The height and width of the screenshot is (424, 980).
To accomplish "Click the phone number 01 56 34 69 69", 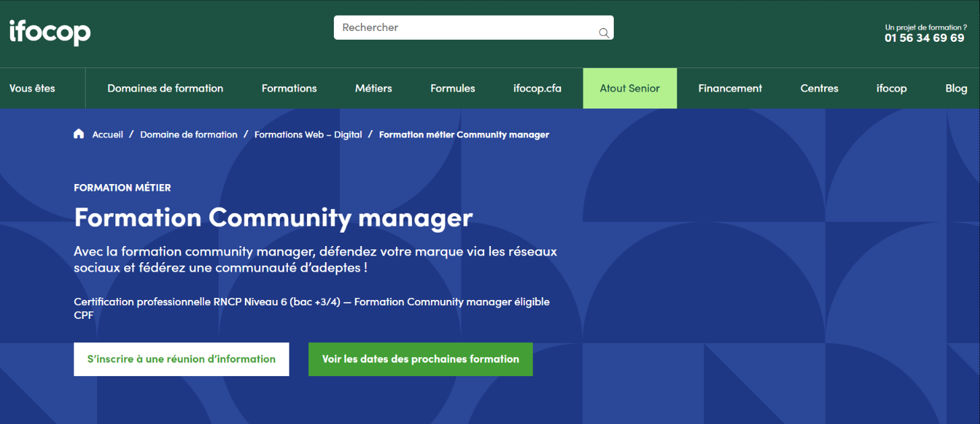I will [x=924, y=38].
